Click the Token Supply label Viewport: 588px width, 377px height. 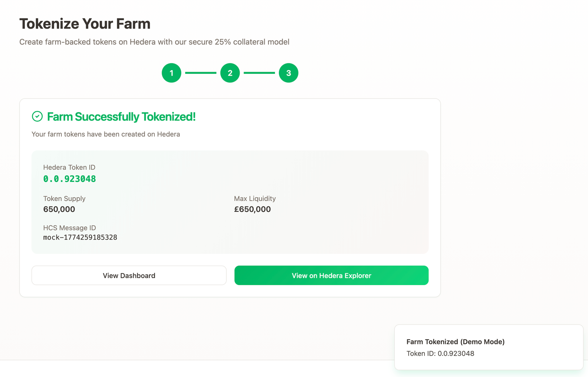64,199
